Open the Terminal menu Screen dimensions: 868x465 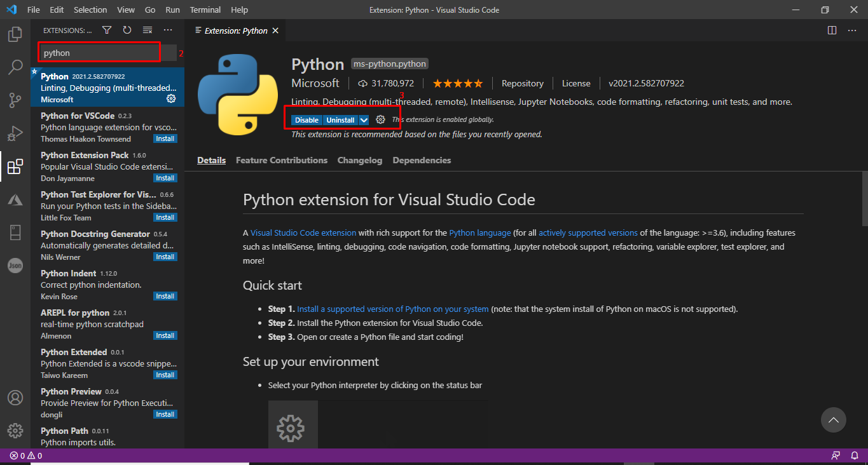point(205,10)
